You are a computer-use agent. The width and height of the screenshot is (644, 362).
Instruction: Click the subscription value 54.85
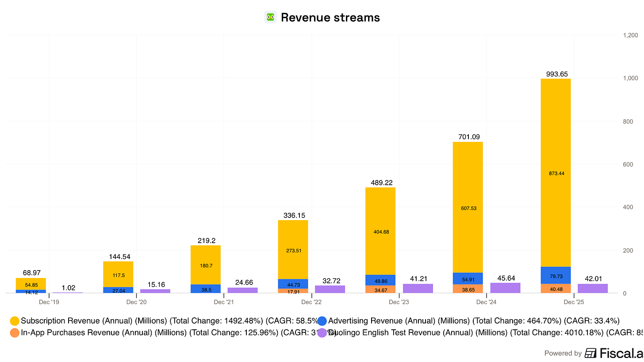[31, 284]
